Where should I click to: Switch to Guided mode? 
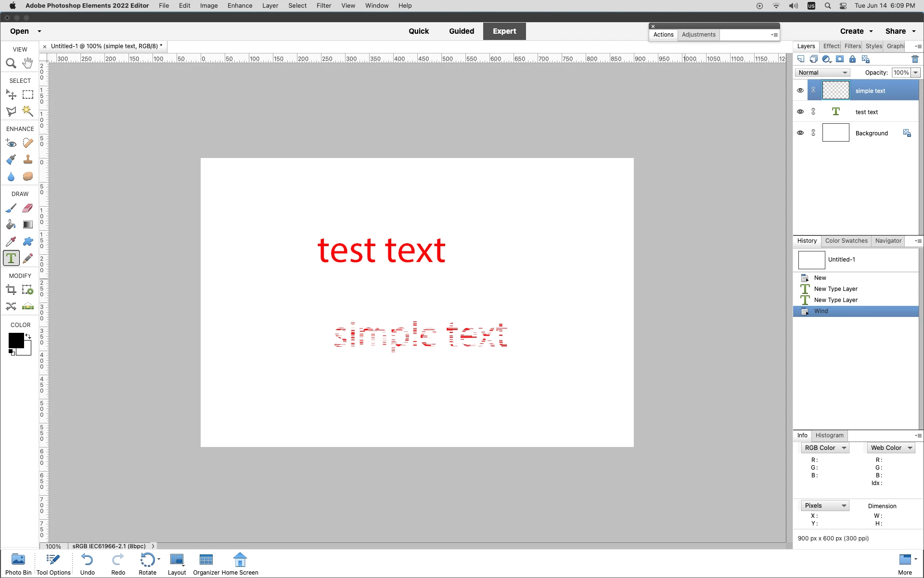461,31
